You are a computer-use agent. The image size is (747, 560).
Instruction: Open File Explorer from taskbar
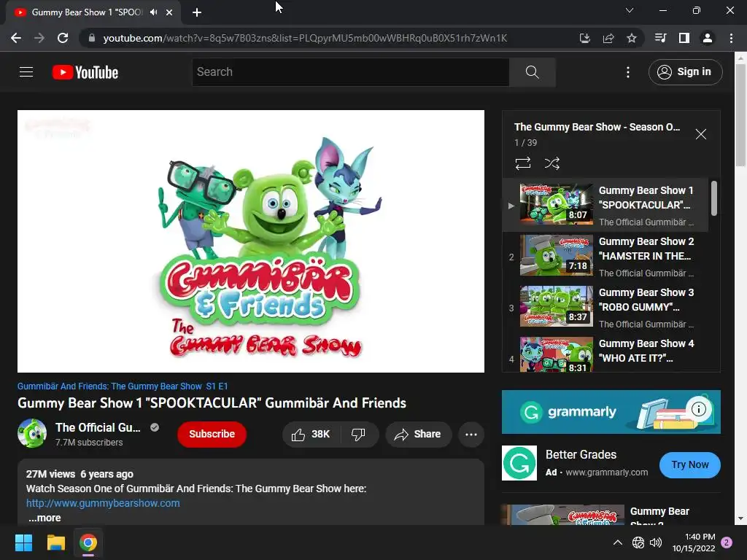(55, 542)
